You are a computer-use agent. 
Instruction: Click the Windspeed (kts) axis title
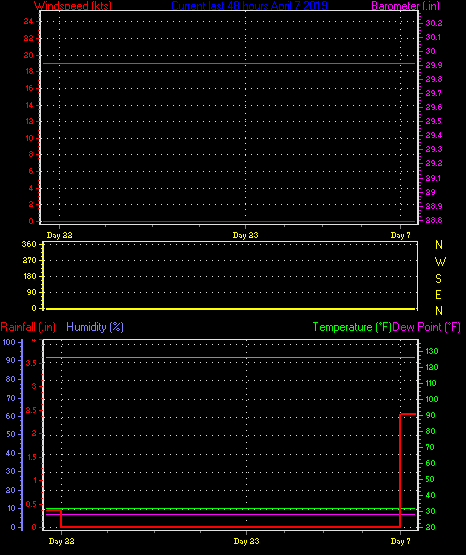[73, 6]
